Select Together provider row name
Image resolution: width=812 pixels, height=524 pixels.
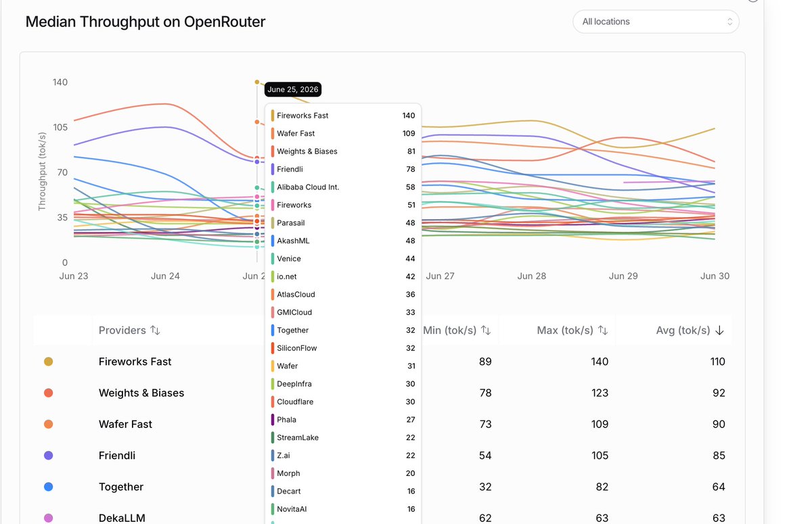coord(121,487)
